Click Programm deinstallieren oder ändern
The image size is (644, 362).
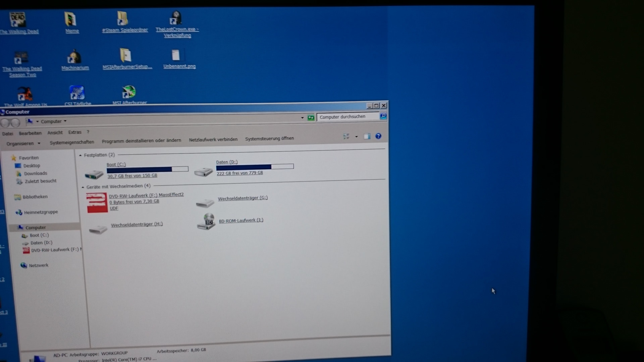(x=141, y=141)
